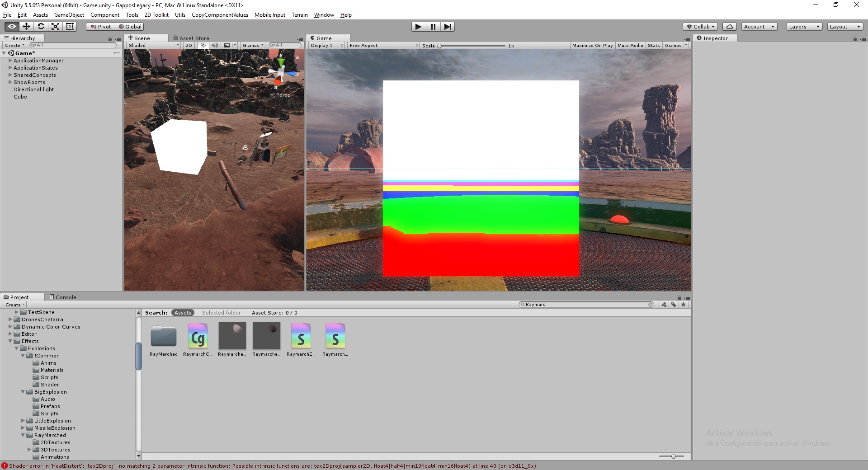Toggle Maximize On Play
Screen dimensions: 868x470
592,46
